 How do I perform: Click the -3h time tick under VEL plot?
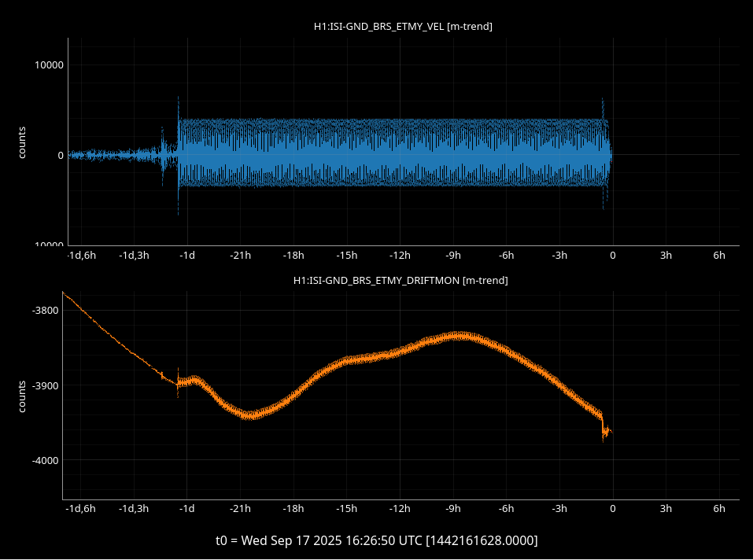coord(559,256)
